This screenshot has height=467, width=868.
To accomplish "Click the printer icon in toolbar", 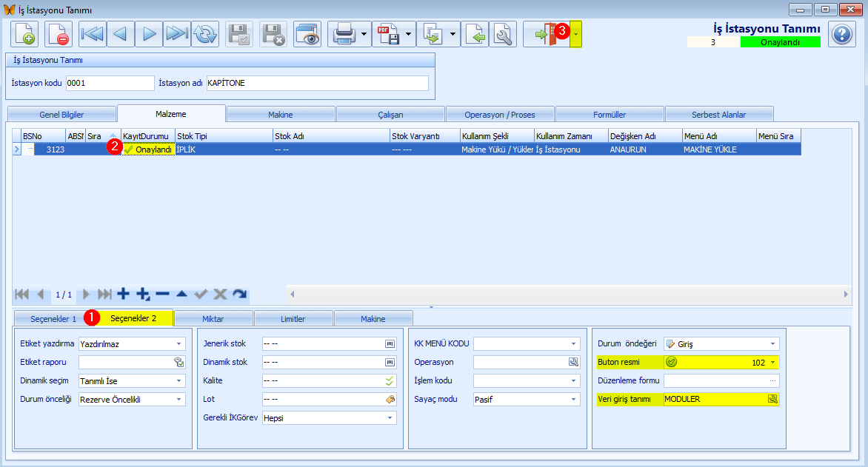I will [x=344, y=34].
